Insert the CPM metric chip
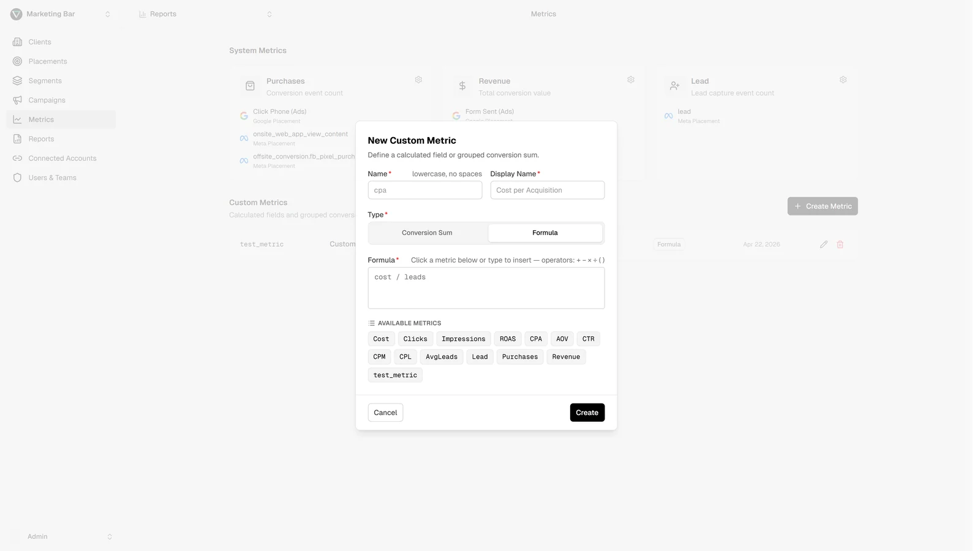This screenshot has width=980, height=551. 379,357
